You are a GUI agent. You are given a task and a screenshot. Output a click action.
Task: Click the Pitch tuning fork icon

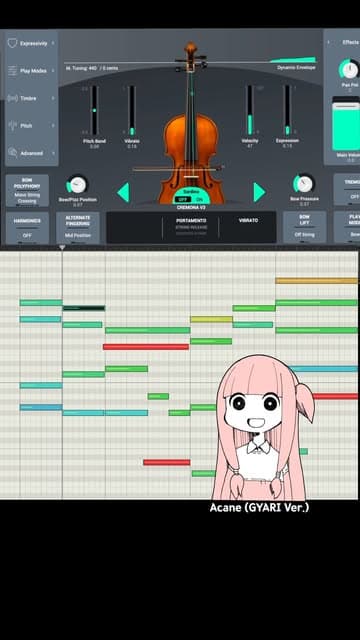pos(13,125)
